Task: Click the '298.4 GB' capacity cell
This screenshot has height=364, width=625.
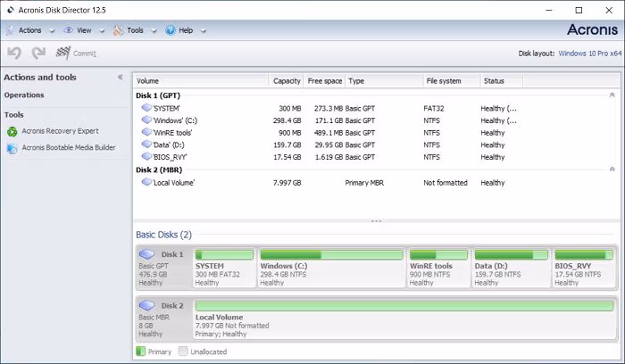Action: 287,120
